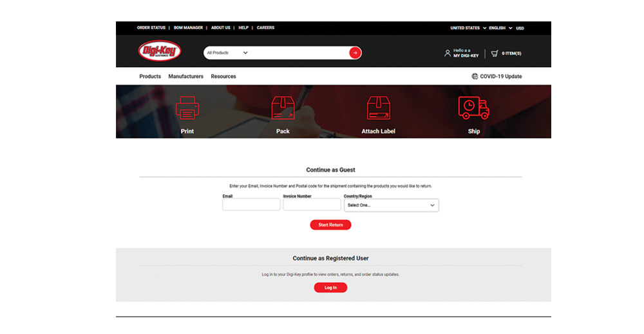This screenshot has height=334, width=644.
Task: Click the Print printer icon
Action: click(x=187, y=108)
